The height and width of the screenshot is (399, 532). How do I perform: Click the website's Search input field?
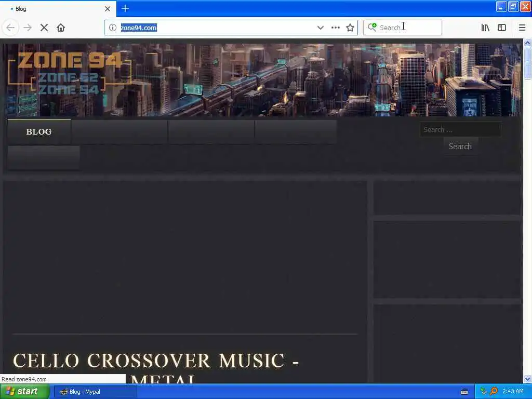click(x=460, y=129)
